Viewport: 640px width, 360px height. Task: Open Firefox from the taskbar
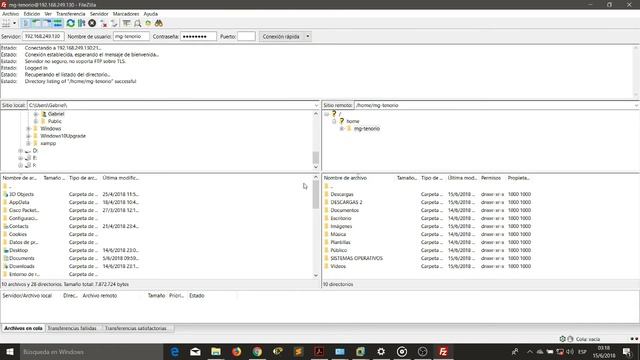pos(236,351)
